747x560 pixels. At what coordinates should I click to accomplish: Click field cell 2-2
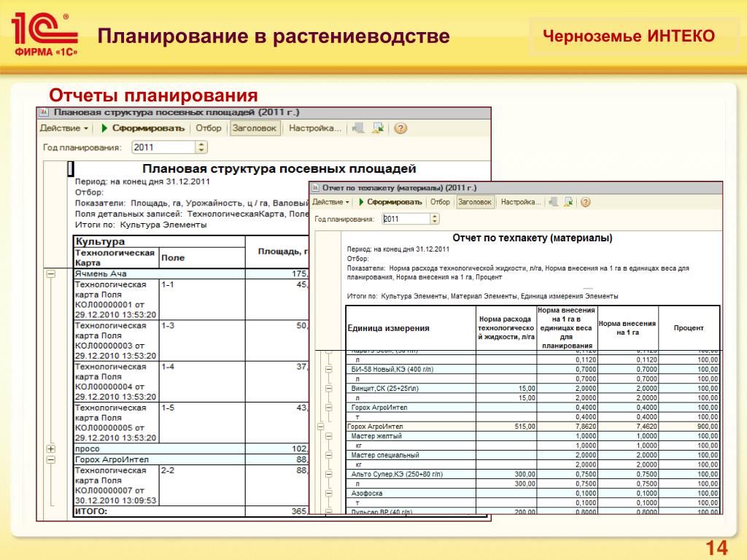click(x=202, y=485)
